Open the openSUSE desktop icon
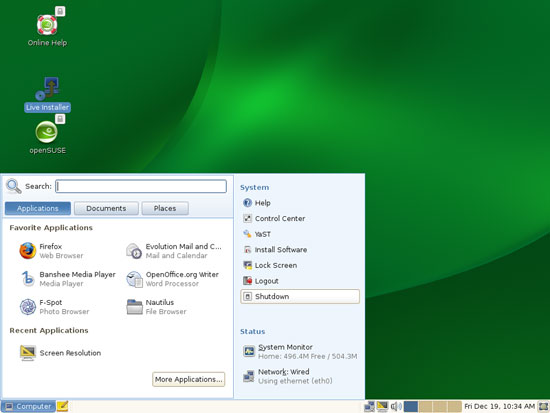Image resolution: width=550 pixels, height=413 pixels. [x=47, y=138]
